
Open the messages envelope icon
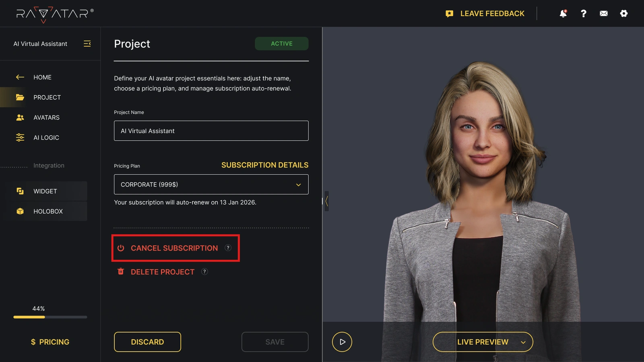pyautogui.click(x=603, y=13)
